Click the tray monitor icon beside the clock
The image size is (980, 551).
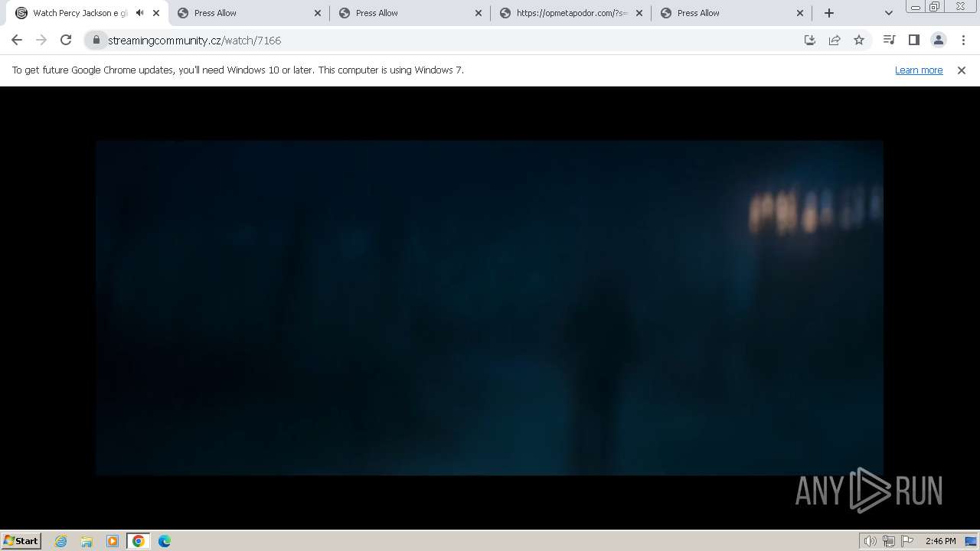click(971, 541)
